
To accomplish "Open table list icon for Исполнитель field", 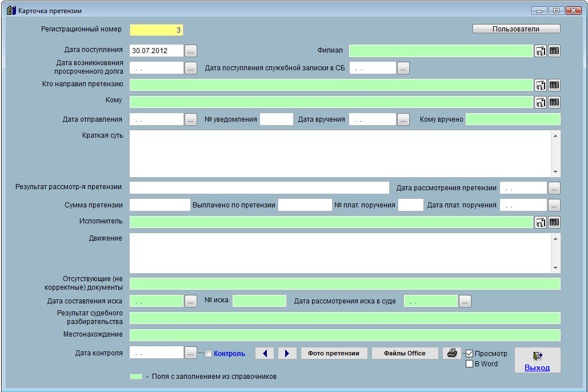I will pos(554,222).
